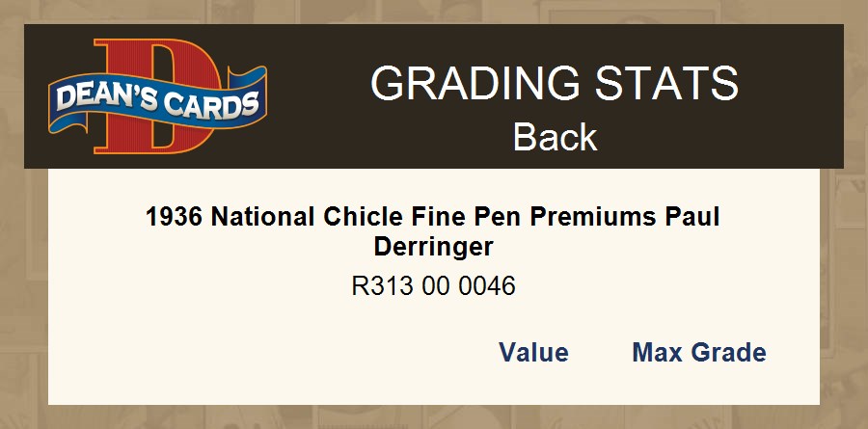The image size is (868, 429).
Task: Click the word Paul in the card title
Action: point(694,217)
